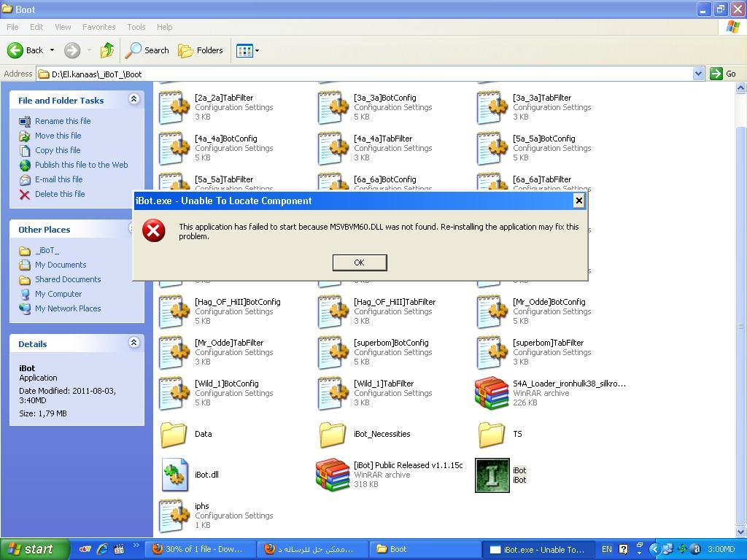Screen dimensions: 747x560
Task: Select the [3a_3a]TabFilter file icon
Action: (492, 107)
